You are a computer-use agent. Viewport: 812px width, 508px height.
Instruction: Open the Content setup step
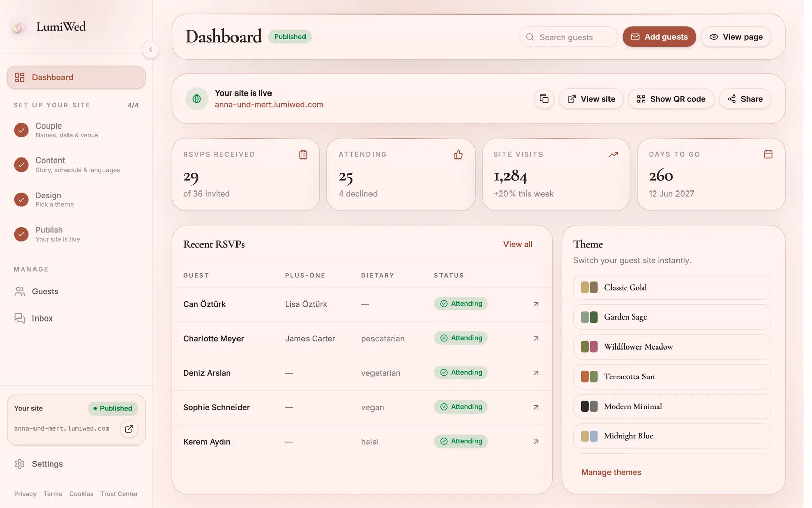(76, 165)
